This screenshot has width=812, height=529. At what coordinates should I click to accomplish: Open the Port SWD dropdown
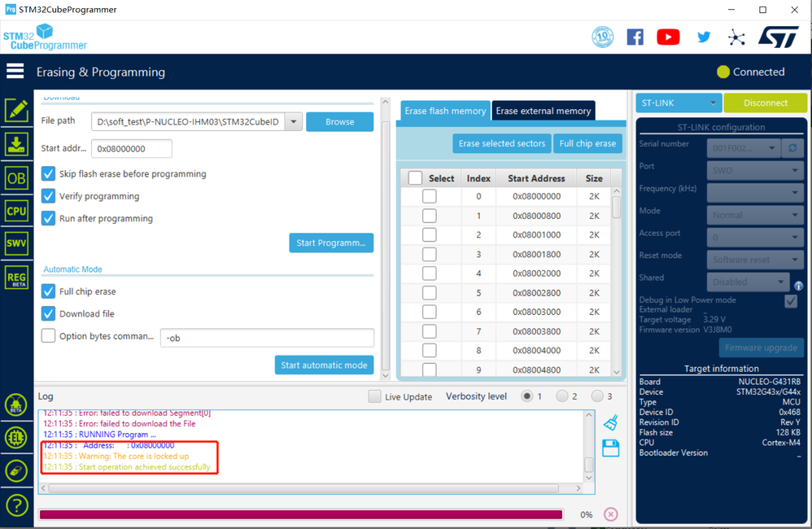[x=754, y=170]
